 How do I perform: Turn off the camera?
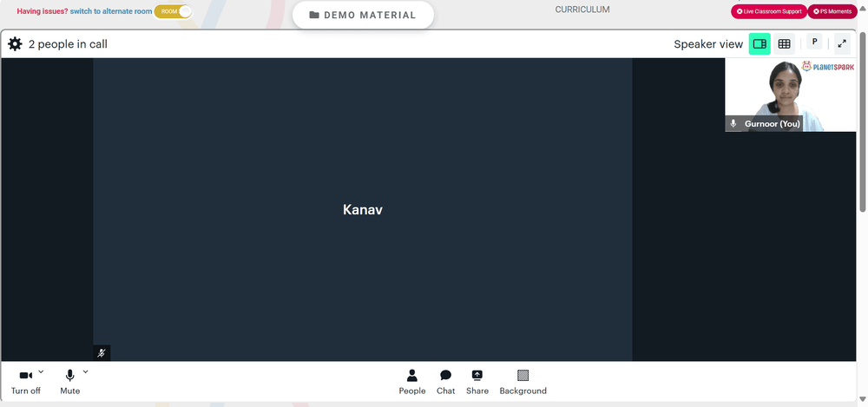[25, 382]
